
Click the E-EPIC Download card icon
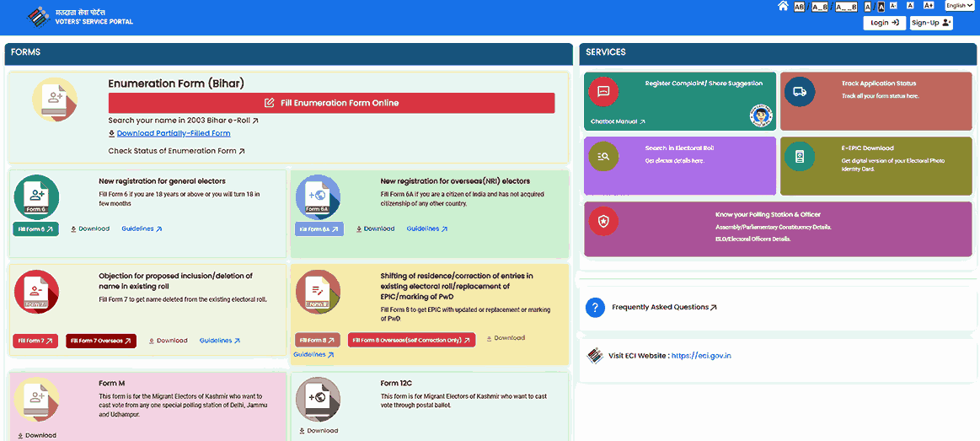tap(800, 156)
